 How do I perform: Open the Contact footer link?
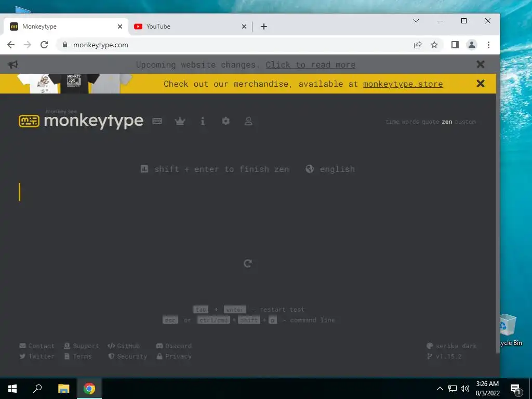[x=37, y=345]
